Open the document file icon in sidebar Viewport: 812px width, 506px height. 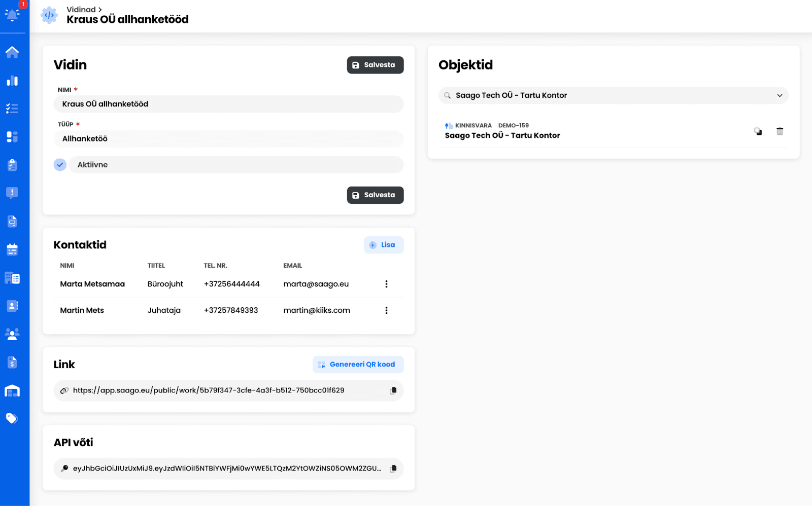pos(12,221)
